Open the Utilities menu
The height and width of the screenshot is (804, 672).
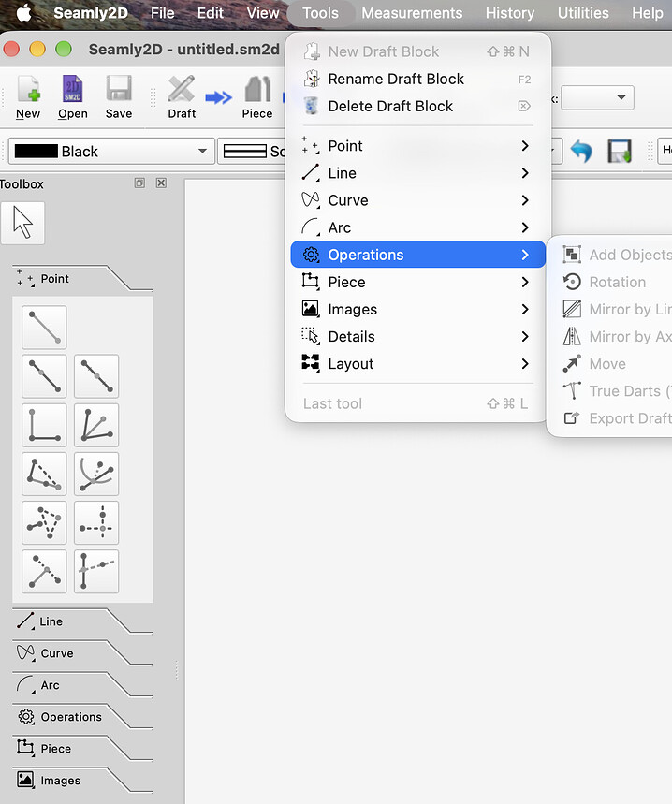583,13
